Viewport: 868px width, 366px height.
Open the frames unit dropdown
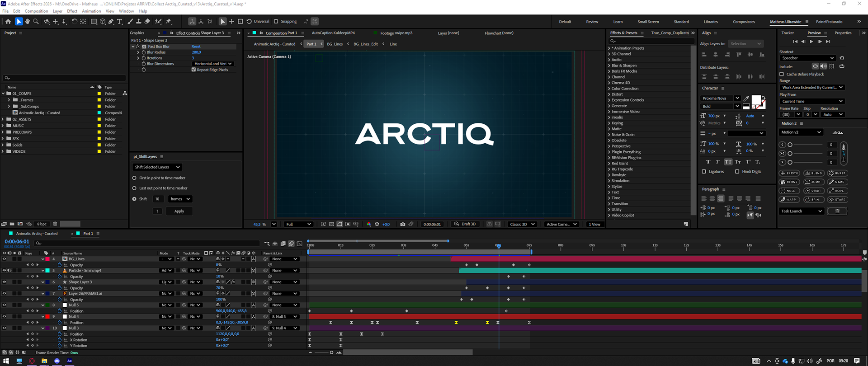pyautogui.click(x=180, y=199)
